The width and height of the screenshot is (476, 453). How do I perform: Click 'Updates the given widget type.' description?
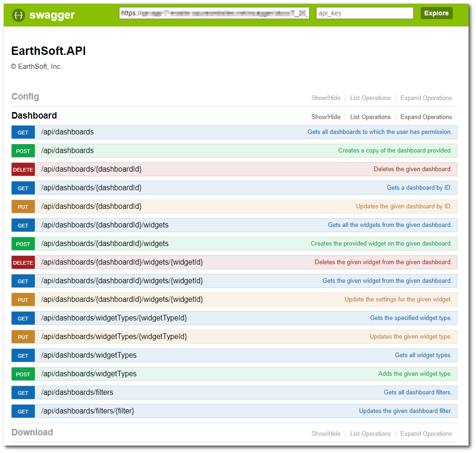411,337
